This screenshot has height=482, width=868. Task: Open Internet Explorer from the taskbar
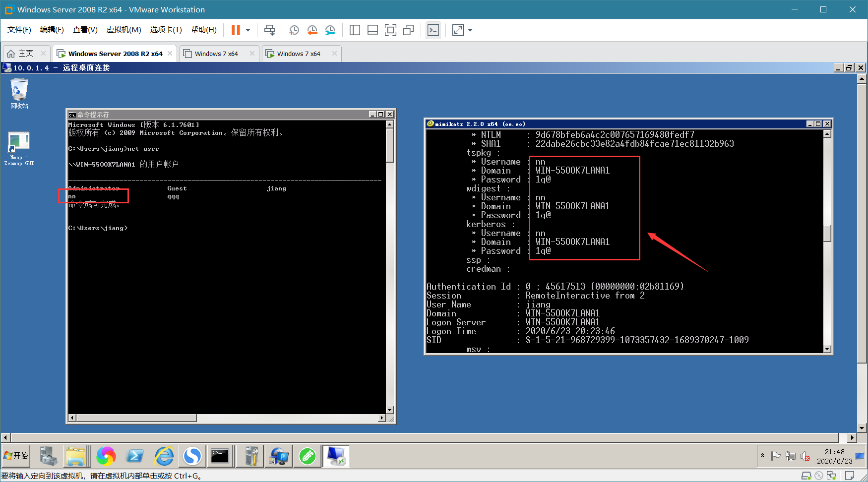164,456
